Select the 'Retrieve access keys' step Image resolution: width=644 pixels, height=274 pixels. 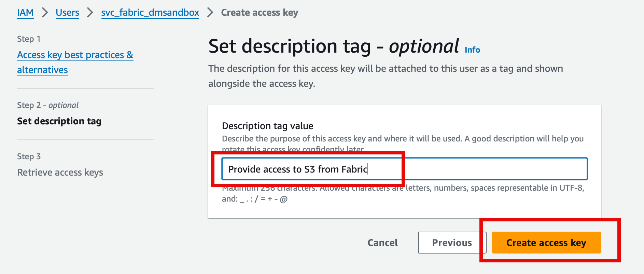60,173
